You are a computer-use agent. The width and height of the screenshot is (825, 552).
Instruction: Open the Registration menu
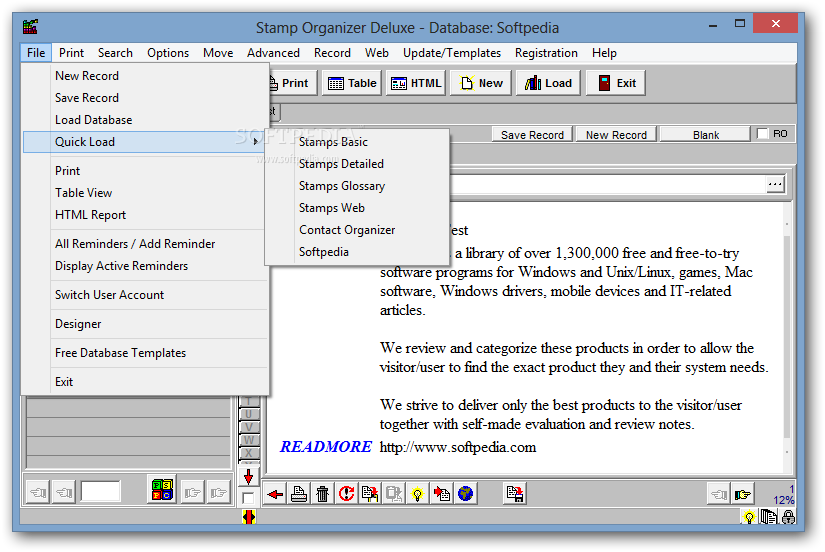tap(546, 53)
